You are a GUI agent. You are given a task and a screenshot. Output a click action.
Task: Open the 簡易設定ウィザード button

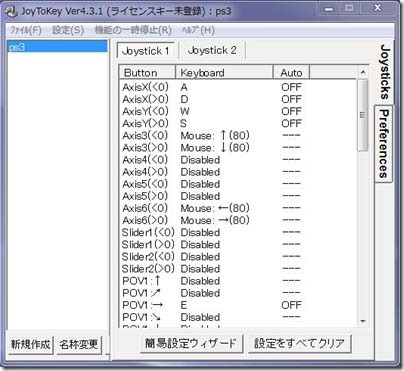(191, 343)
